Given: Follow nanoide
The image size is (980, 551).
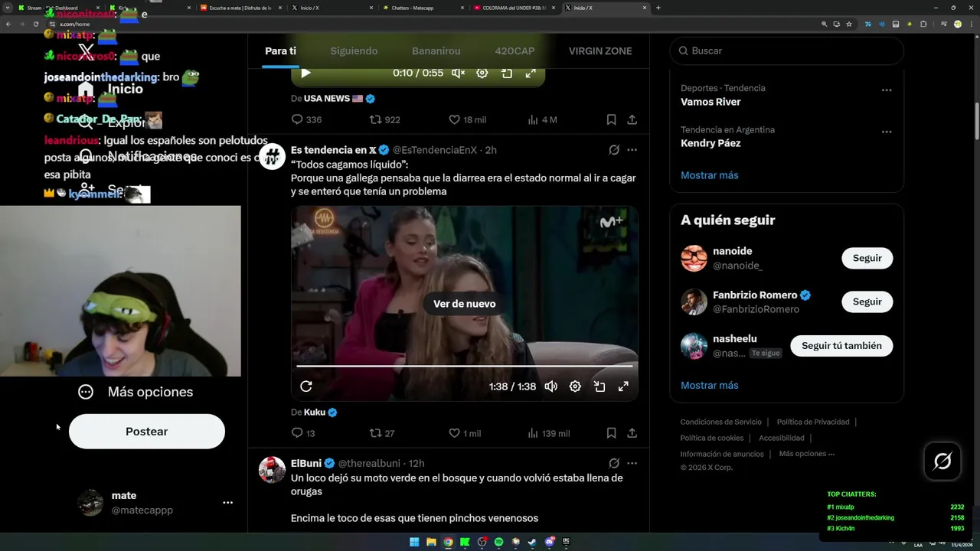Looking at the screenshot, I should 867,258.
